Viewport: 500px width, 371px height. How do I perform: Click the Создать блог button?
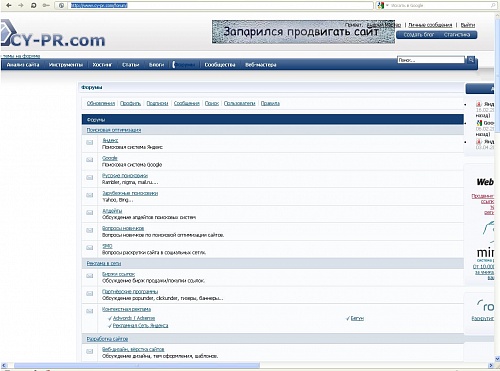point(419,35)
